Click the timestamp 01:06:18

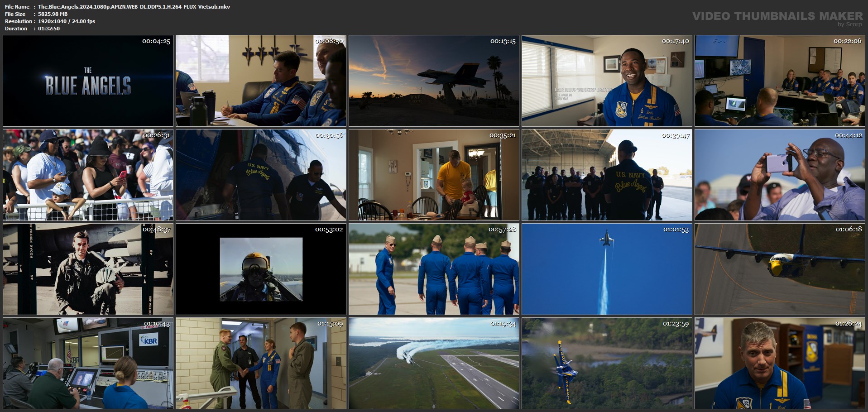tap(849, 230)
